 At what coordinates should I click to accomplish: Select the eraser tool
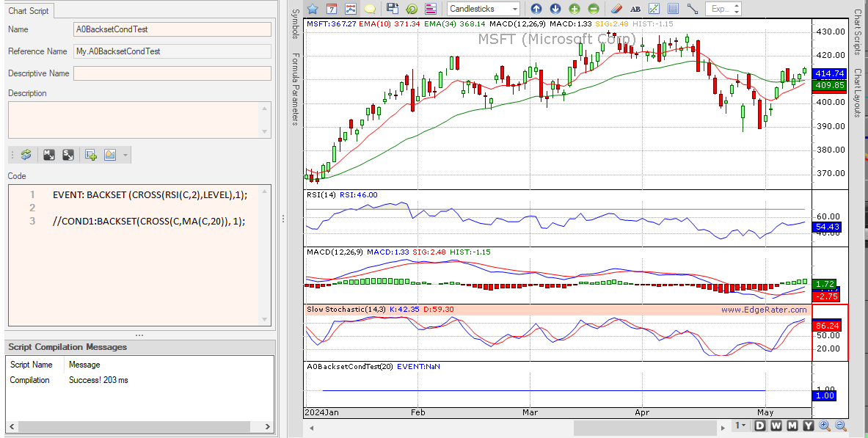[616, 9]
